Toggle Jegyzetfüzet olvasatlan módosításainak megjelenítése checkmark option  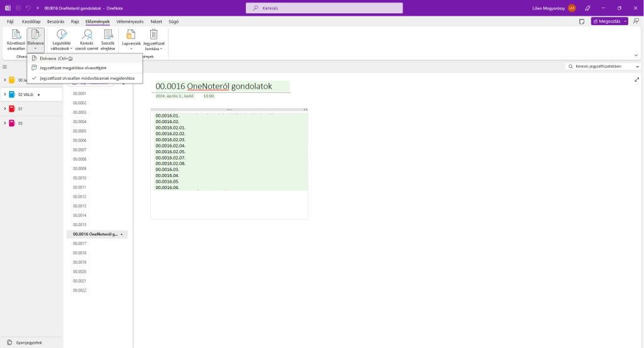click(x=87, y=79)
